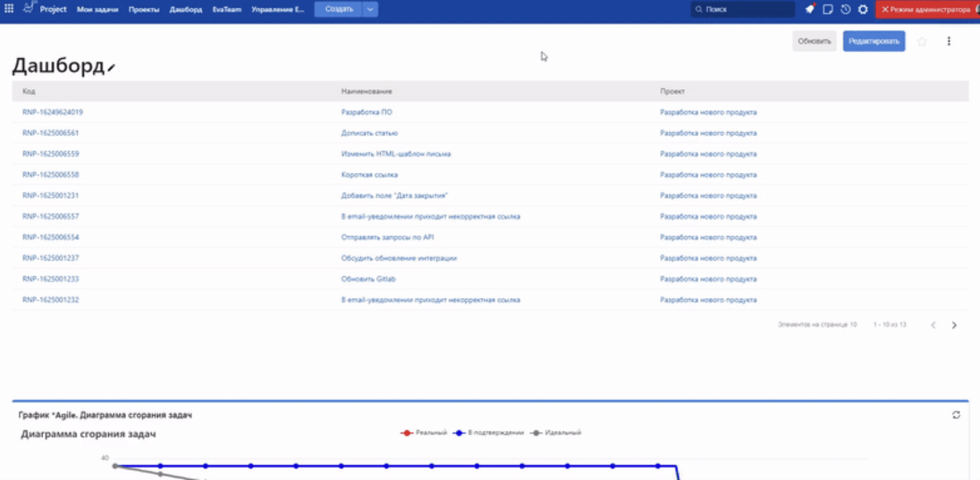Open Изменить HTML-шаблон письма task
The width and height of the screenshot is (980, 480).
pyautogui.click(x=396, y=154)
